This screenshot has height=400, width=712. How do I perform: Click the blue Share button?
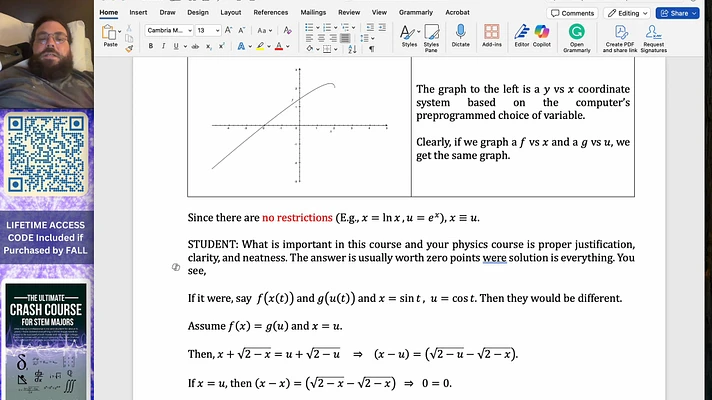[677, 13]
